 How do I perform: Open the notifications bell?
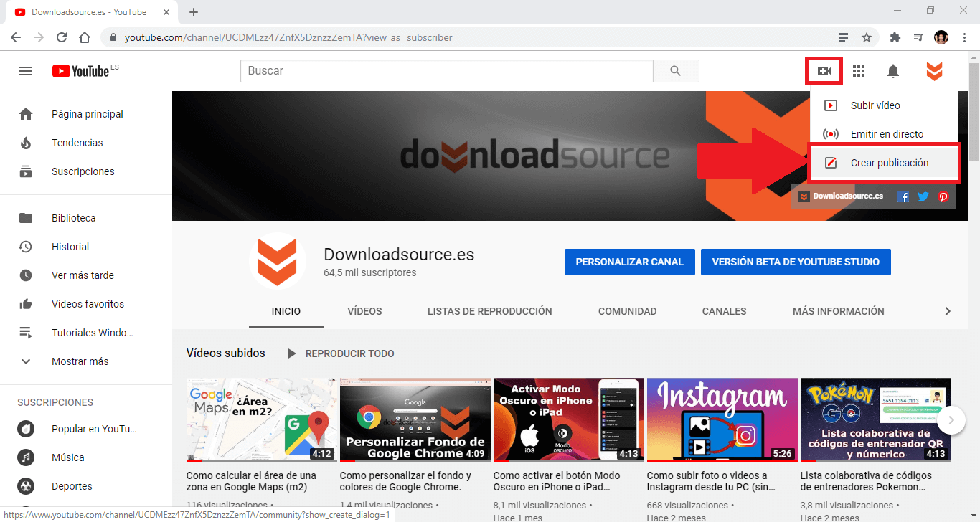point(893,71)
